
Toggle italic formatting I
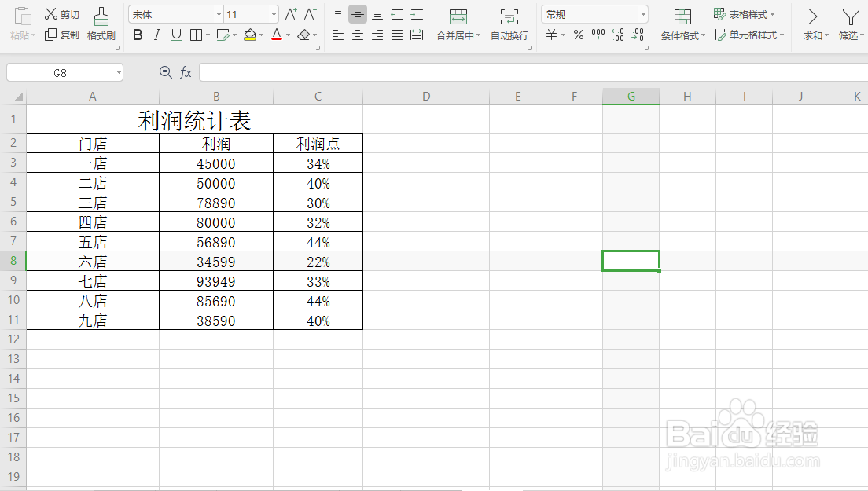tap(157, 35)
